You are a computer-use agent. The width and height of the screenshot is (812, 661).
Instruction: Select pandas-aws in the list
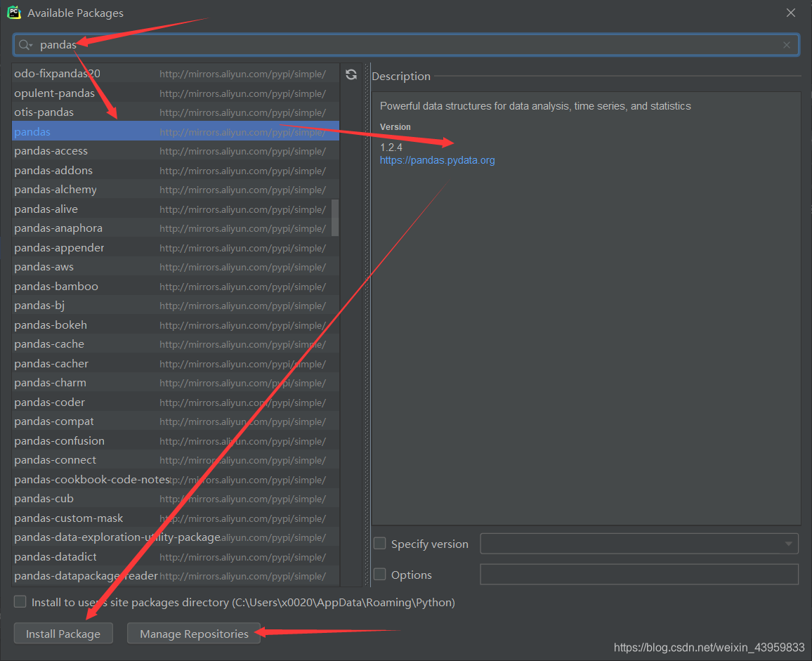(176, 267)
